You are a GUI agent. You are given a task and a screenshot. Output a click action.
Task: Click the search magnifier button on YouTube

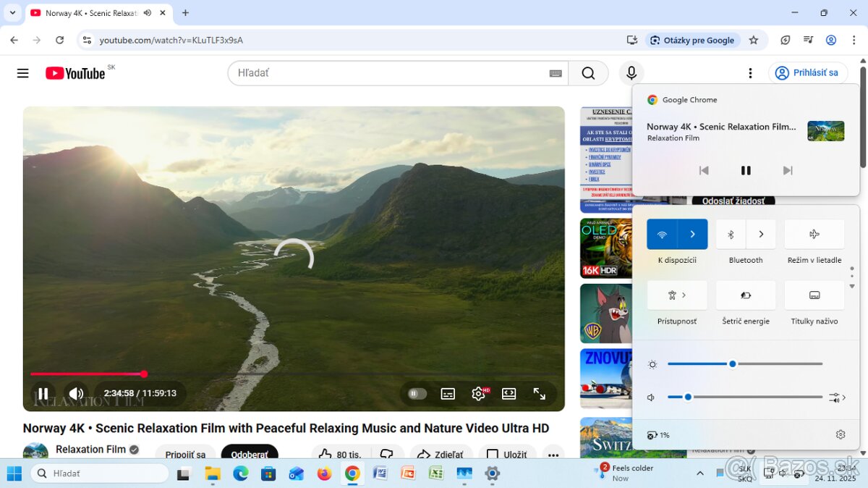[588, 73]
